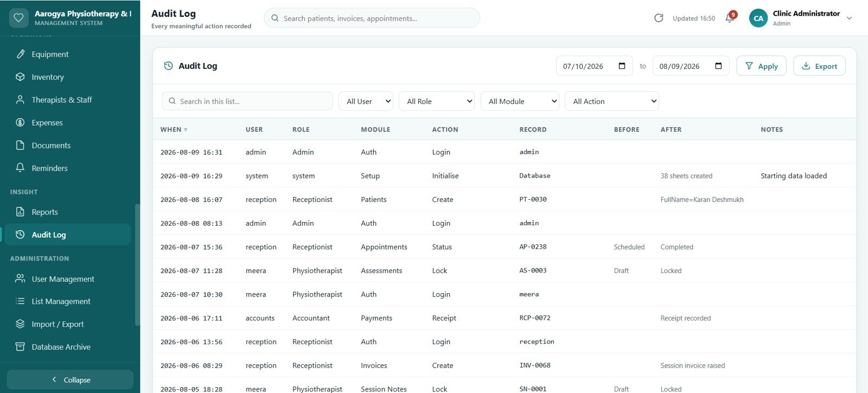The width and height of the screenshot is (868, 393).
Task: Click the sidebar vertical scrollbar
Action: (x=137, y=265)
